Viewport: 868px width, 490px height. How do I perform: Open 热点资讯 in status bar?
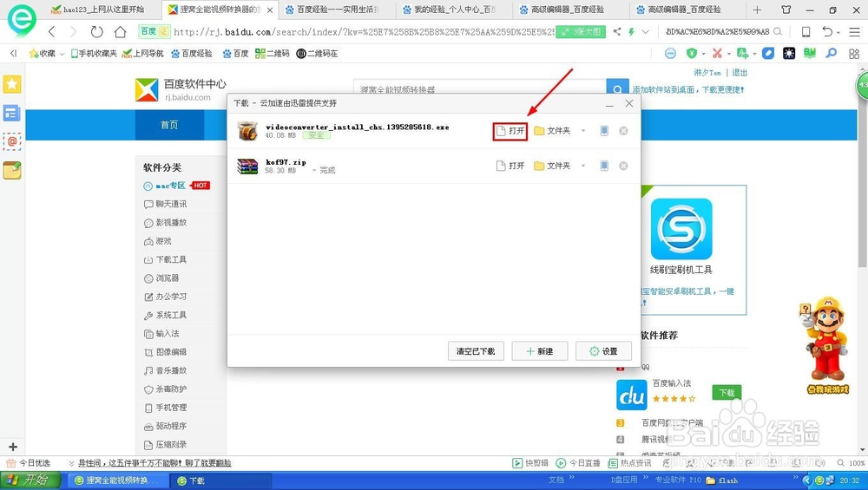tap(630, 463)
